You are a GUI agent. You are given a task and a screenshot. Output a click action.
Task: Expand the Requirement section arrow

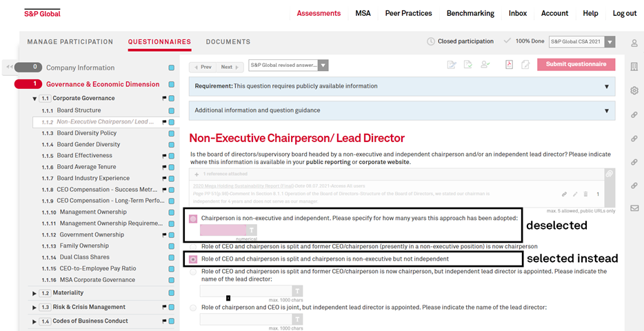click(607, 87)
